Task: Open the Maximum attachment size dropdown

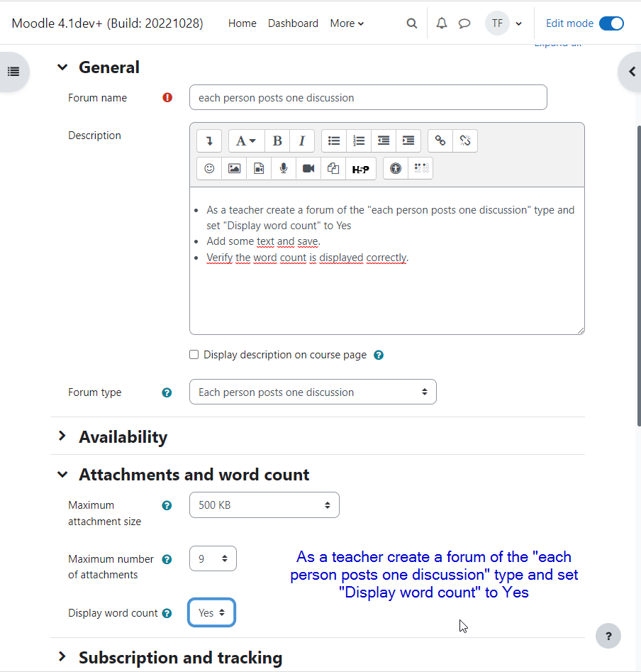Action: tap(264, 505)
